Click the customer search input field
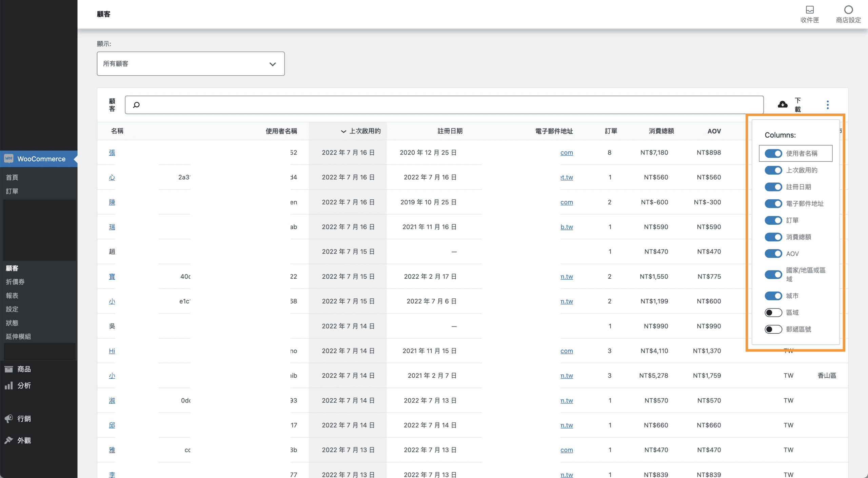 tap(444, 105)
